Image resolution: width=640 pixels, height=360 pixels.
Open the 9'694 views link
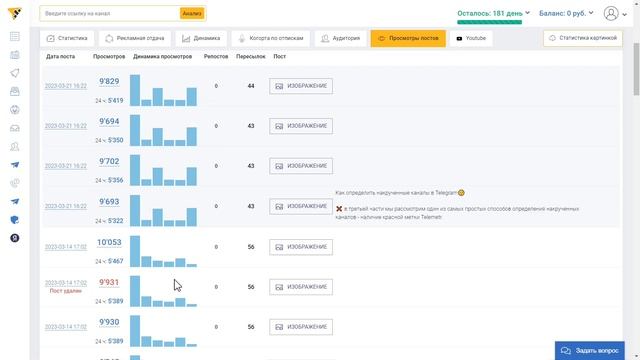click(109, 122)
